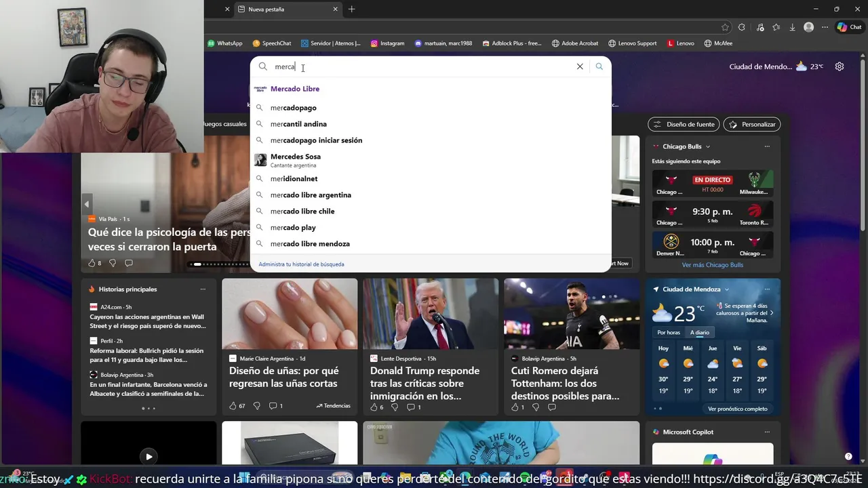868x488 pixels.
Task: Open the Adblock Plus bookmark
Action: 512,43
